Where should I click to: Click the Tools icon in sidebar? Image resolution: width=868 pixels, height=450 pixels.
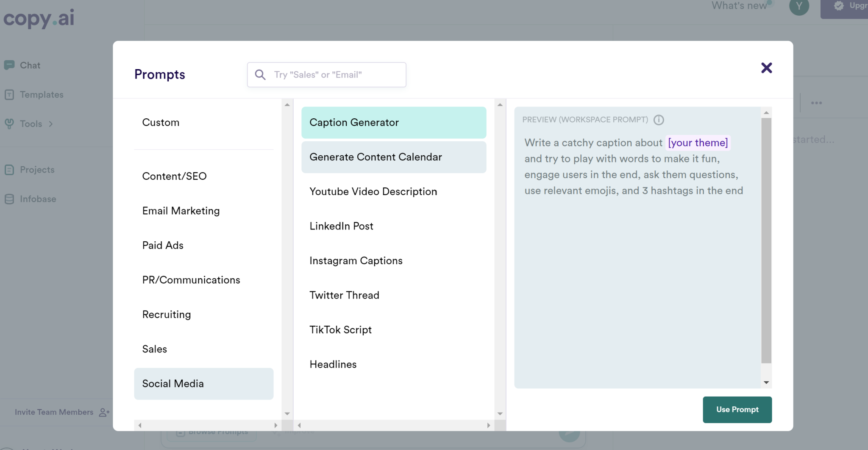tap(9, 124)
